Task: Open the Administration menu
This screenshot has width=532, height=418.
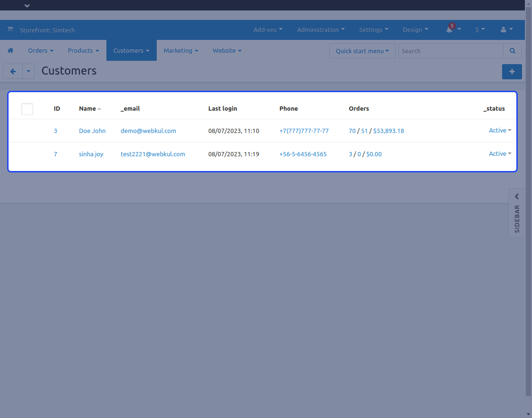Action: pyautogui.click(x=321, y=30)
